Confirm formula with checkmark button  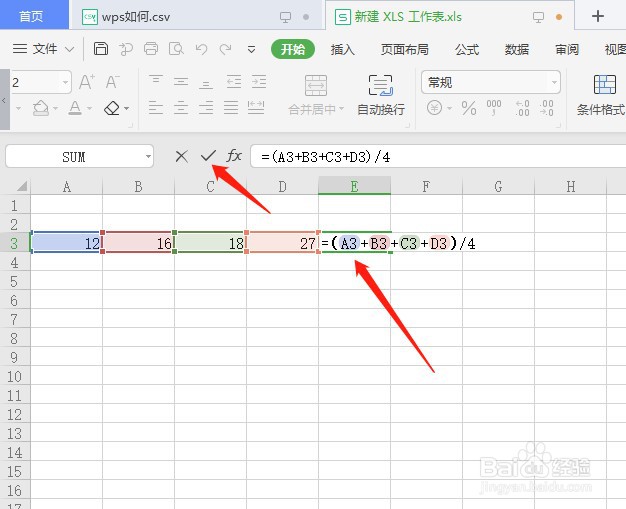click(208, 156)
